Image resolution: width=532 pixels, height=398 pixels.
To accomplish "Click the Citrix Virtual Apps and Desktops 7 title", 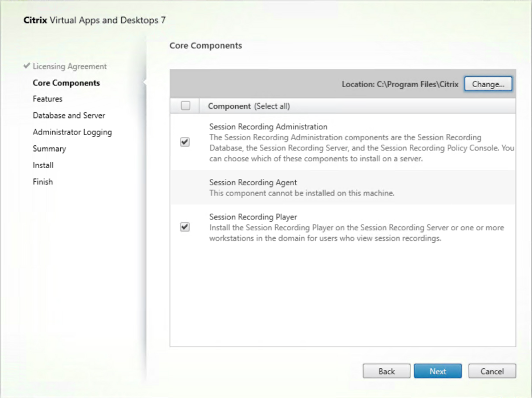I will point(95,20).
